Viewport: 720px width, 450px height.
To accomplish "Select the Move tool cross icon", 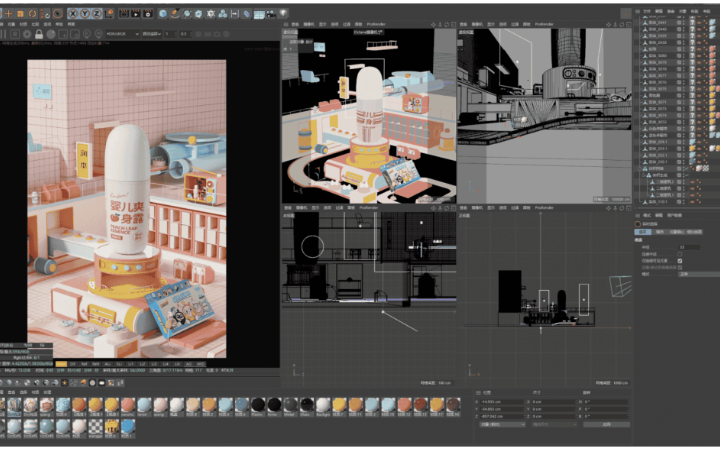I will click(8, 14).
